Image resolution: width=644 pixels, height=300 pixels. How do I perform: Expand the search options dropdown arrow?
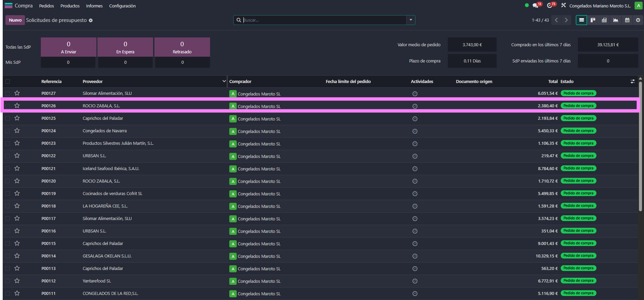coord(411,20)
